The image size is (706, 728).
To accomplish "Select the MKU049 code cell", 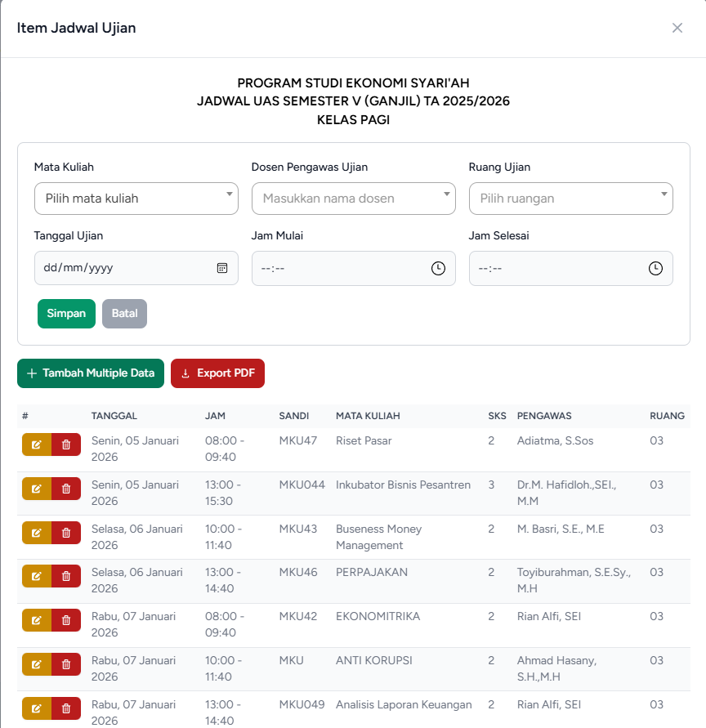I will (x=302, y=704).
